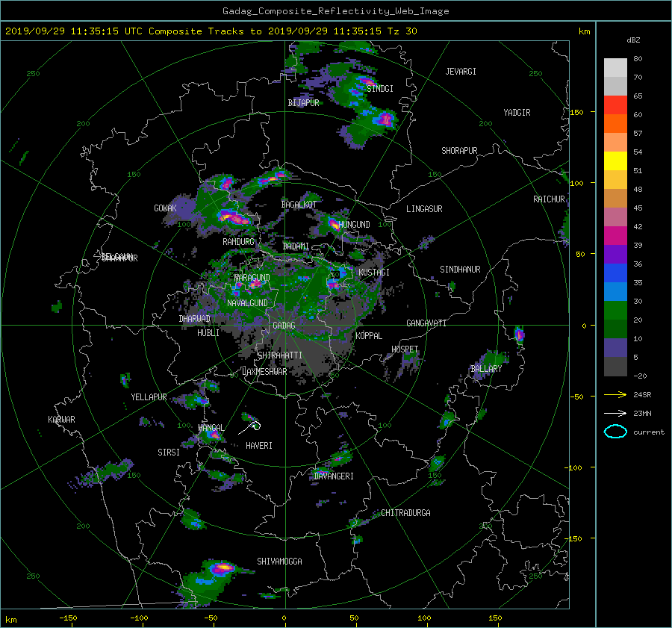Click the SHIRAHATTI city label
This screenshot has width=672, height=628.
pos(280,355)
